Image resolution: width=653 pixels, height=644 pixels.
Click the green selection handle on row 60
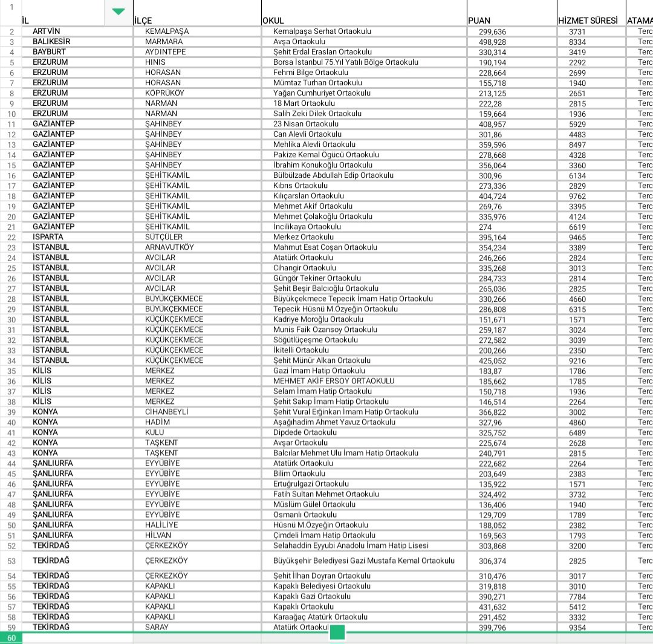(337, 633)
